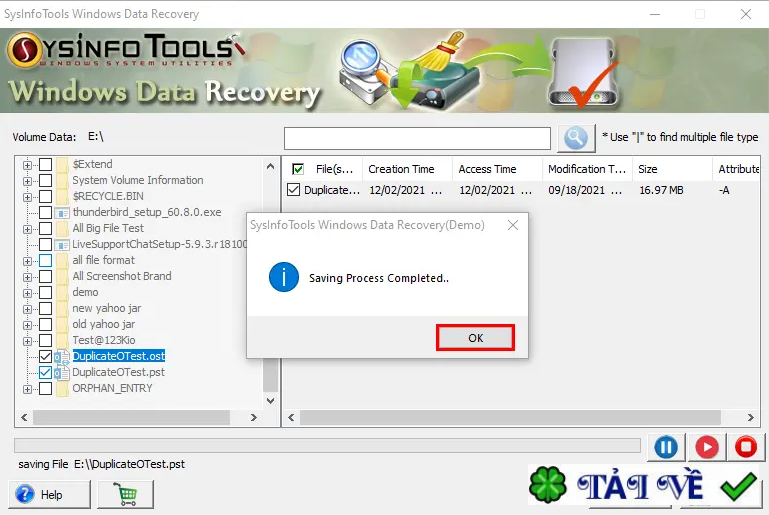Open Help
Viewport: 769px width, 515px height.
50,494
